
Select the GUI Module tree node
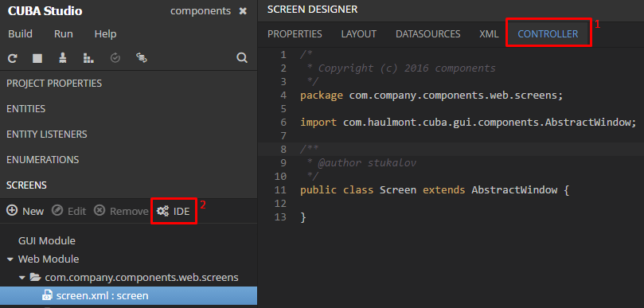(47, 240)
